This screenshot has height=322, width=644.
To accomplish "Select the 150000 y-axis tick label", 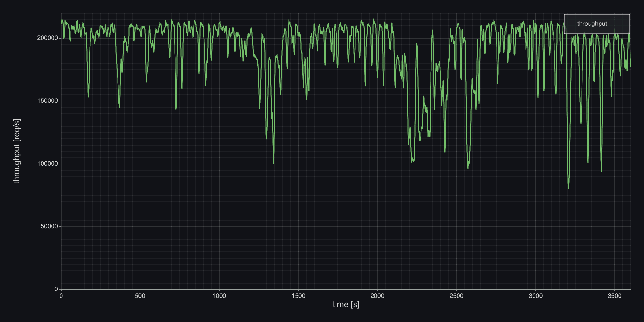I will [x=47, y=101].
